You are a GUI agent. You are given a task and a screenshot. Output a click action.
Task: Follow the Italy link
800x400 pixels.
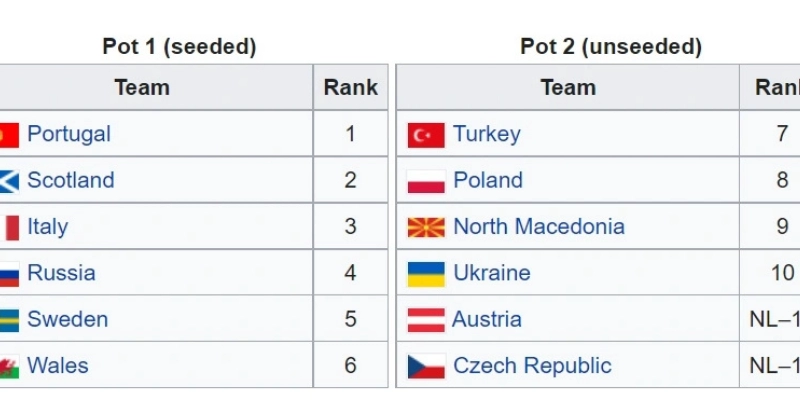click(47, 227)
